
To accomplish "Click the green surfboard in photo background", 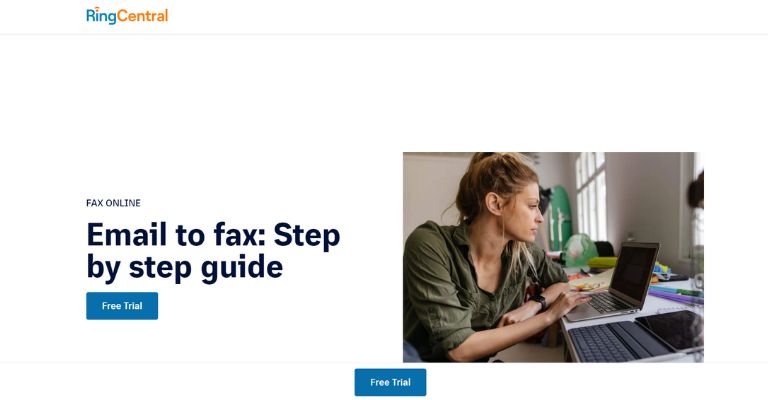I will click(560, 217).
